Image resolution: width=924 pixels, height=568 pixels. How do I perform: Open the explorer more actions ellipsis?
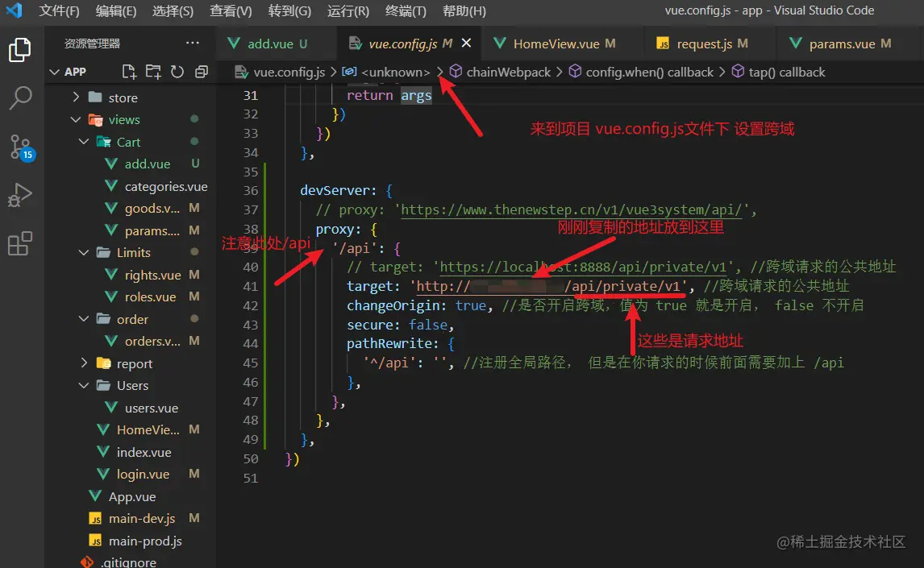coord(192,43)
